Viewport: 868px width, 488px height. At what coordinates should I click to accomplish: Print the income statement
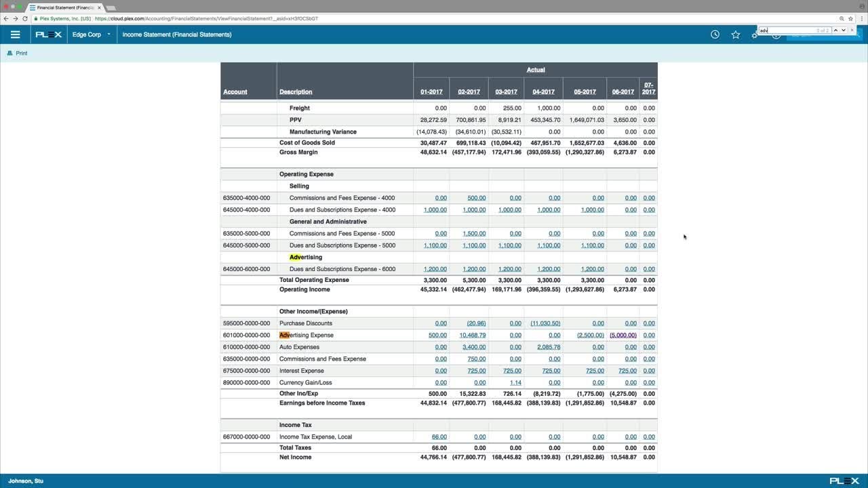[x=18, y=53]
